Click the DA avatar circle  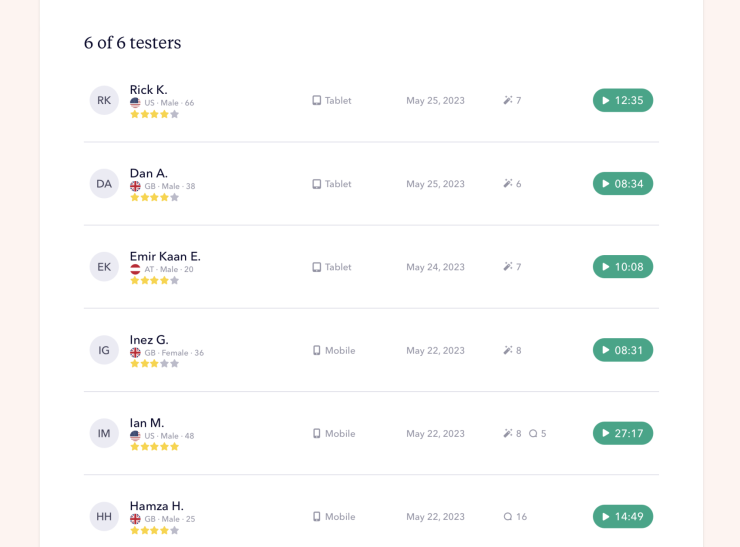(x=104, y=184)
